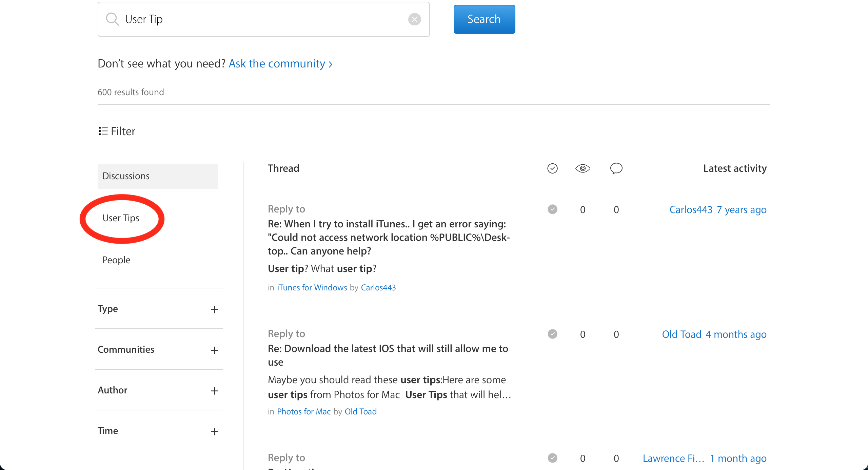Clear the search field with X icon
The width and height of the screenshot is (868, 470).
(x=414, y=19)
